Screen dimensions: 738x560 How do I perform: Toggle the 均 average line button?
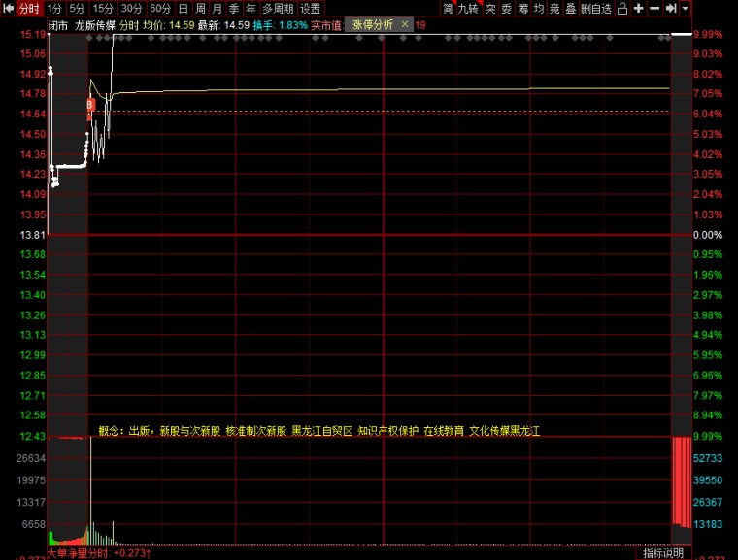pyautogui.click(x=539, y=8)
